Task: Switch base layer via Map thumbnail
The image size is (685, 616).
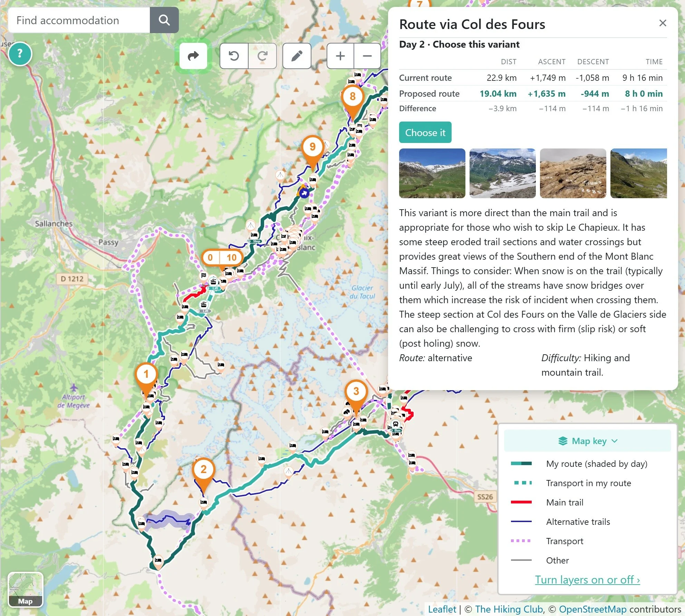Action: (25, 590)
